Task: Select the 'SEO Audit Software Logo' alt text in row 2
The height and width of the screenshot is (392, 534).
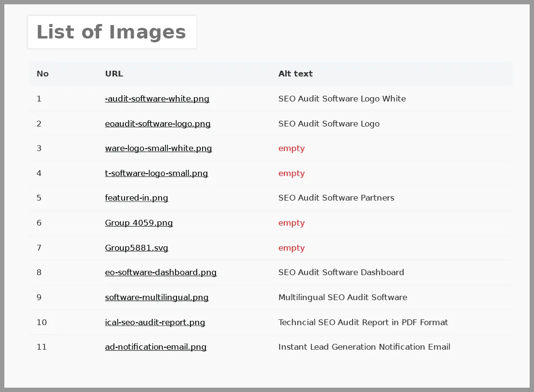Action: click(x=329, y=124)
